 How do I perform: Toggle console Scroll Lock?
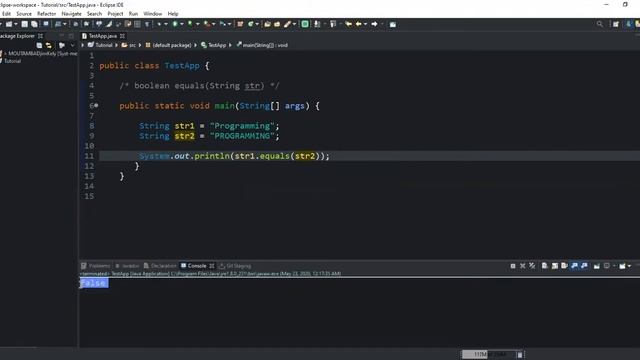click(555, 266)
